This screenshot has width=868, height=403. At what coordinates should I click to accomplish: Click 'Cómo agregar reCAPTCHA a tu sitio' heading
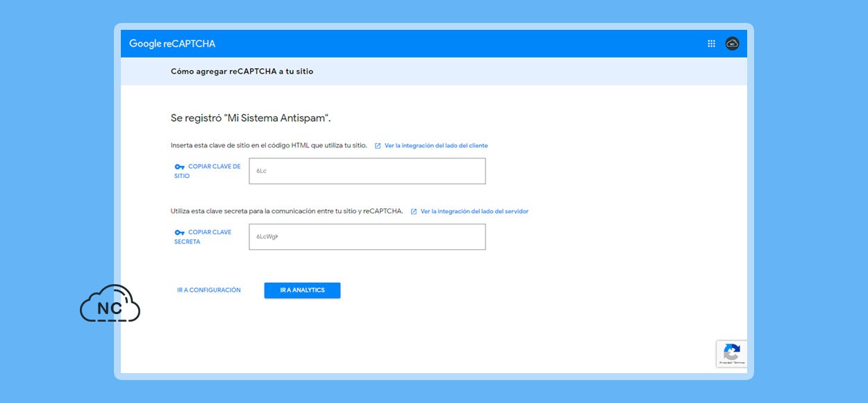pyautogui.click(x=242, y=72)
